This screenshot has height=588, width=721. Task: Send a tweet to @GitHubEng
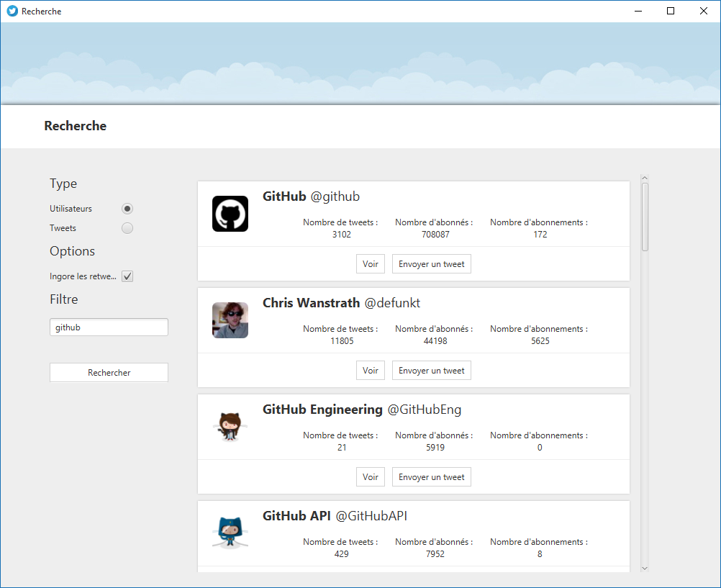coord(432,477)
